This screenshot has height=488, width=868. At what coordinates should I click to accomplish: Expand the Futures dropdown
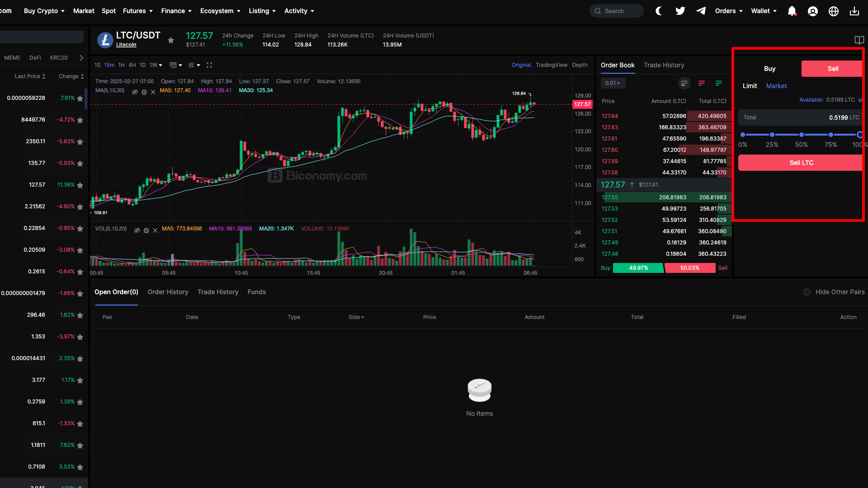[138, 11]
